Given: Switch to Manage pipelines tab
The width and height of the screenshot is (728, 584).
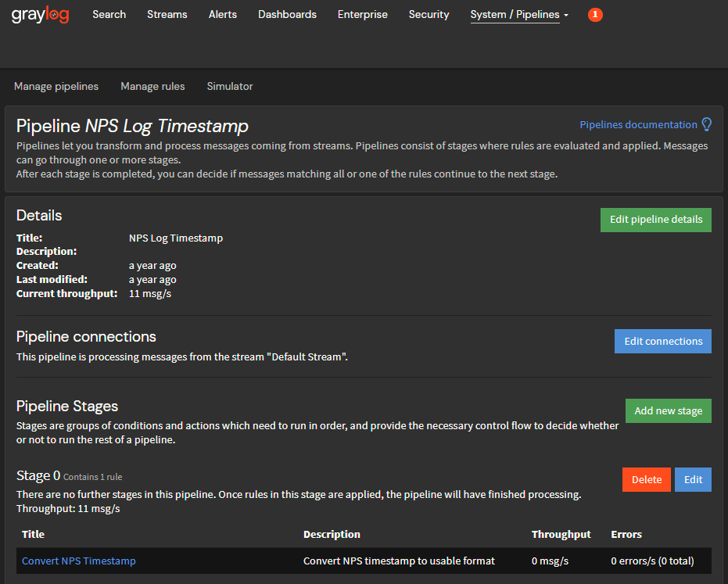Looking at the screenshot, I should coord(56,87).
